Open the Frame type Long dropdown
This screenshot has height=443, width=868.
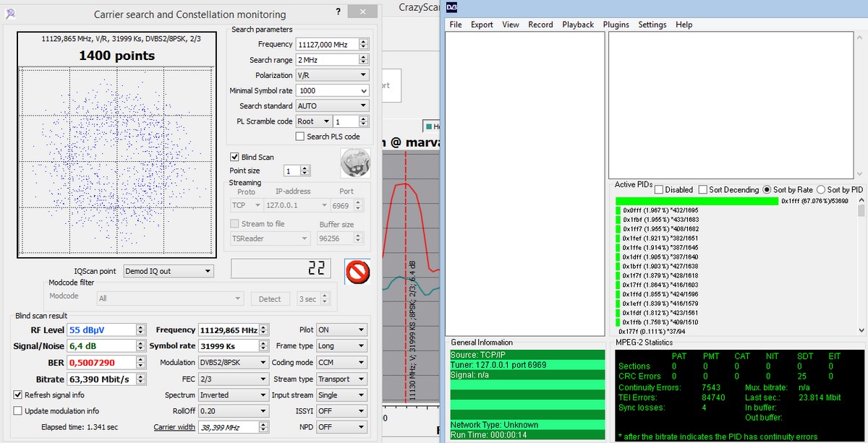click(x=341, y=345)
